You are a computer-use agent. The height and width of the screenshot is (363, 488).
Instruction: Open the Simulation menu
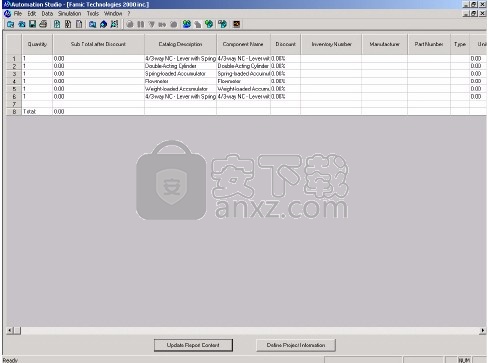69,14
